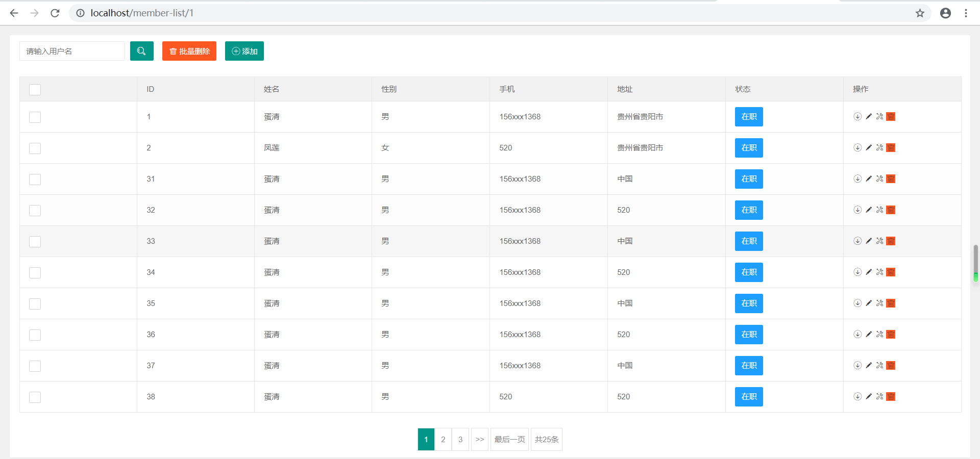Click the download arrow icon for ID 1

[857, 116]
